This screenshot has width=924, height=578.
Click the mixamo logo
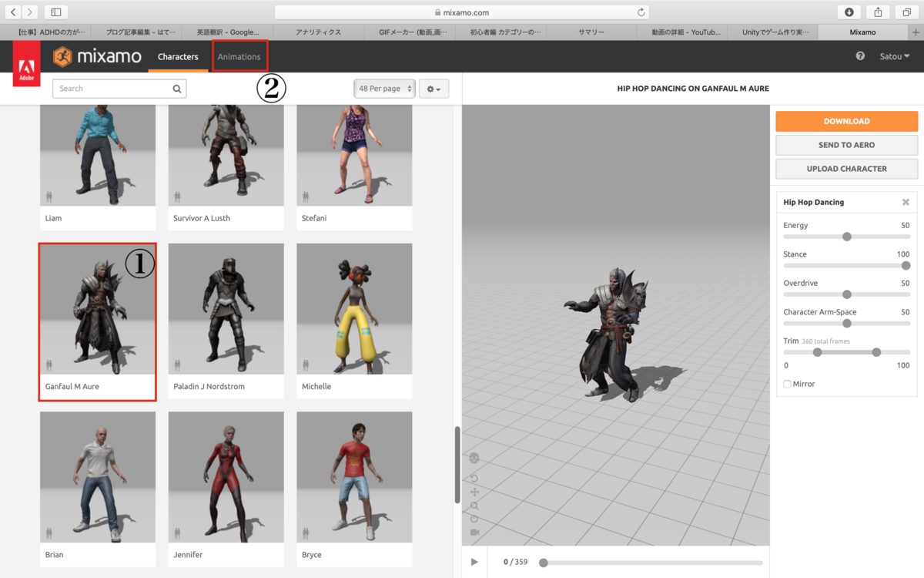[x=97, y=56]
